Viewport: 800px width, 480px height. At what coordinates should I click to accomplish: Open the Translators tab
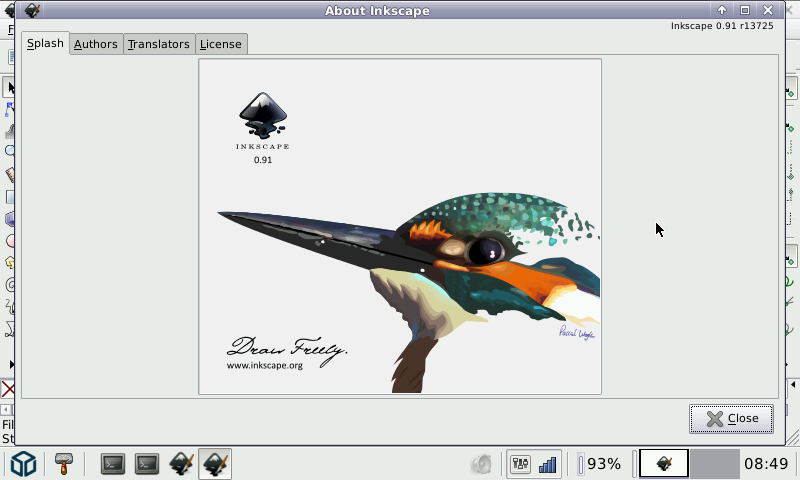click(158, 44)
